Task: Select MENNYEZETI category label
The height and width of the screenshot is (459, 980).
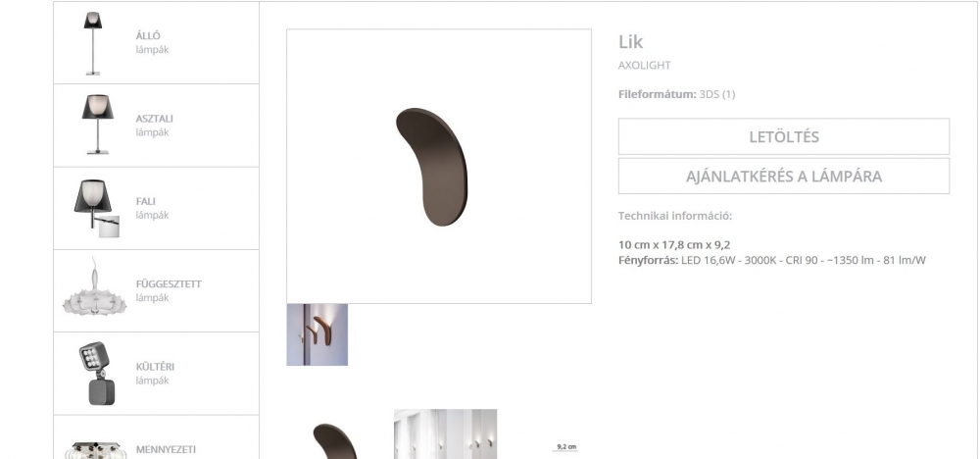Action: click(x=166, y=449)
